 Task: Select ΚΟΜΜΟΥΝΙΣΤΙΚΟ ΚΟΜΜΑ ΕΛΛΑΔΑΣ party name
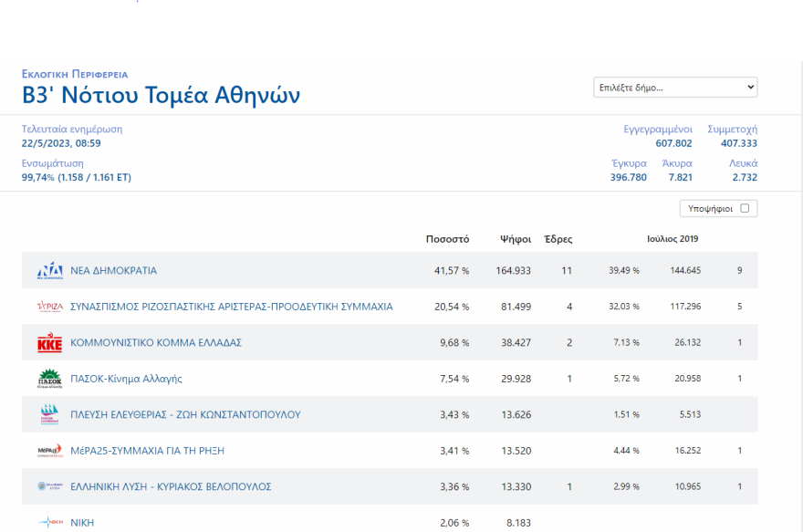[x=155, y=343]
